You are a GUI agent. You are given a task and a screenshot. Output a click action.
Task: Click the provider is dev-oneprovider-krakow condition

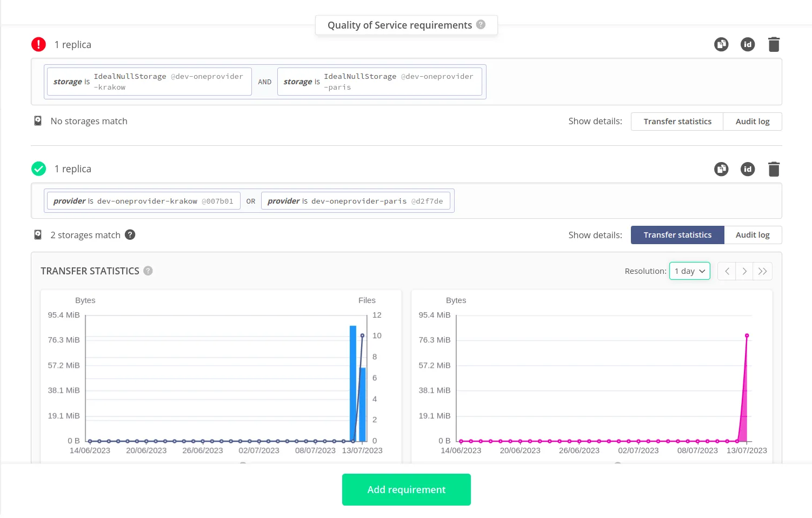pyautogui.click(x=143, y=201)
